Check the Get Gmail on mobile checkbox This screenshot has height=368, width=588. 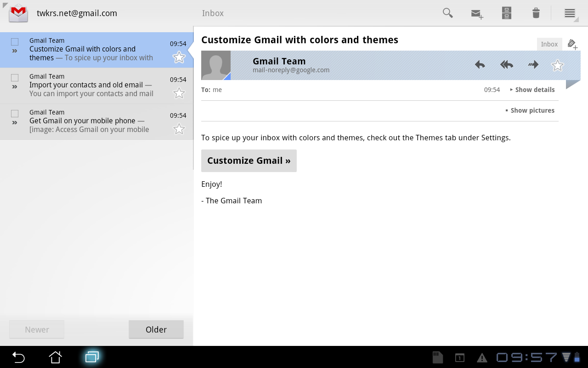click(x=15, y=113)
